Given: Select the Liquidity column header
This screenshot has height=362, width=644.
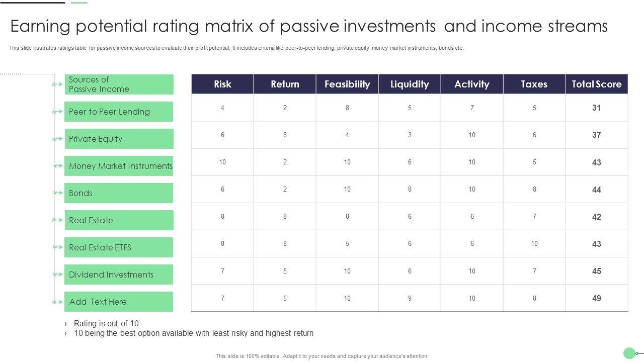Looking at the screenshot, I should [410, 84].
